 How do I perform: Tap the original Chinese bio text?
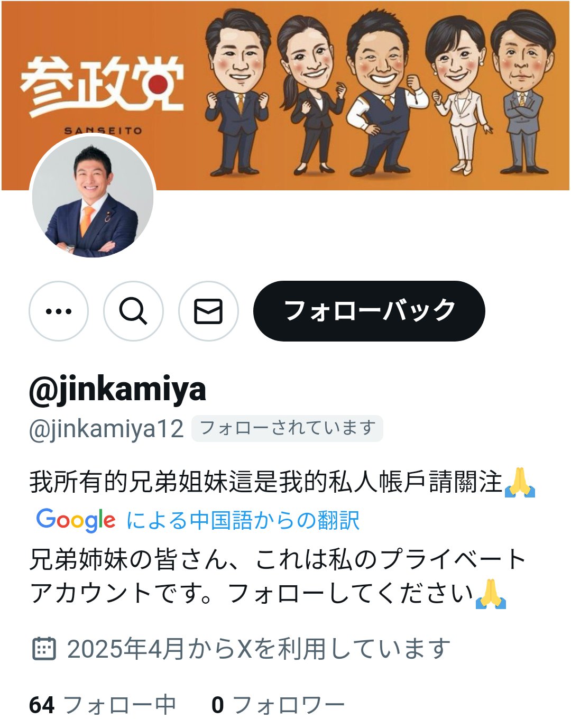click(x=282, y=482)
